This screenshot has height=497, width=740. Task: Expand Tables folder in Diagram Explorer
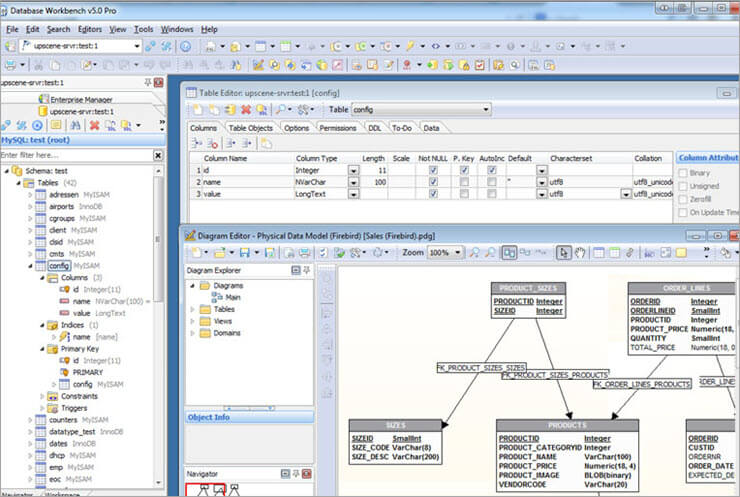coord(192,310)
